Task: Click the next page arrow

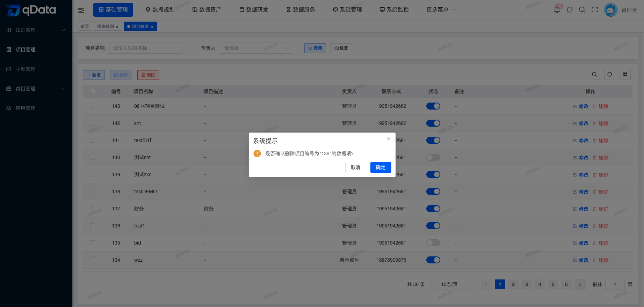Action: [x=580, y=284]
